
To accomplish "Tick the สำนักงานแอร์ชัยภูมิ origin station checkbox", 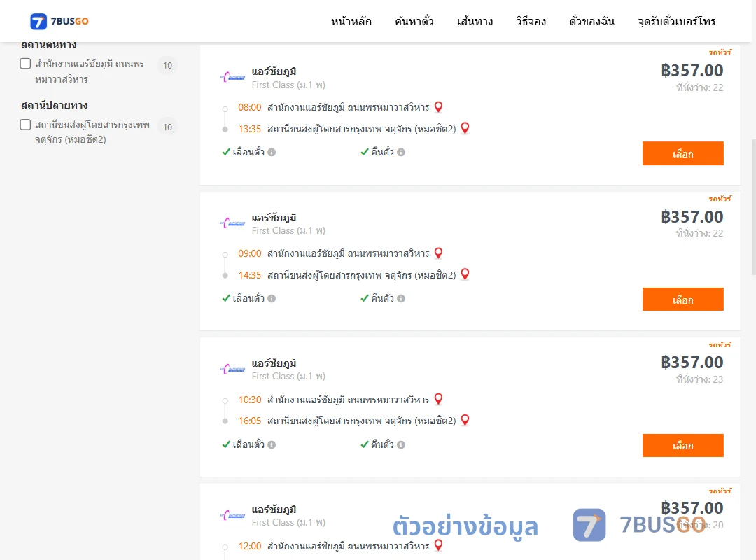I will pos(26,64).
